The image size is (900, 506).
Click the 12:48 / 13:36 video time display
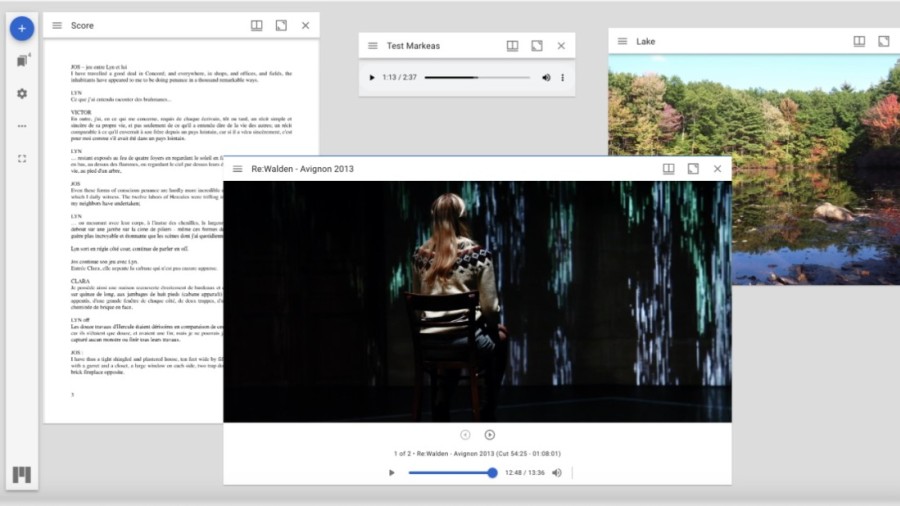525,473
